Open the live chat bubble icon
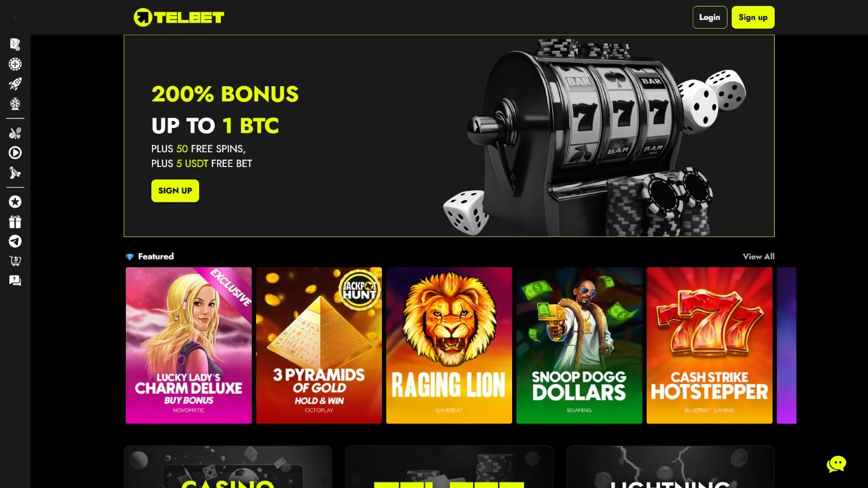Image resolution: width=868 pixels, height=488 pixels. click(836, 464)
